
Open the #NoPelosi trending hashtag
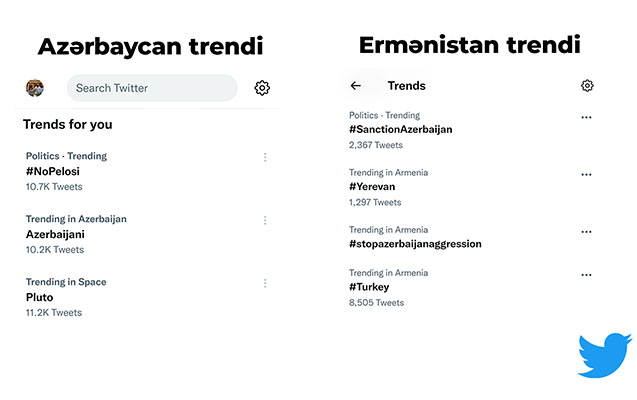click(x=53, y=171)
